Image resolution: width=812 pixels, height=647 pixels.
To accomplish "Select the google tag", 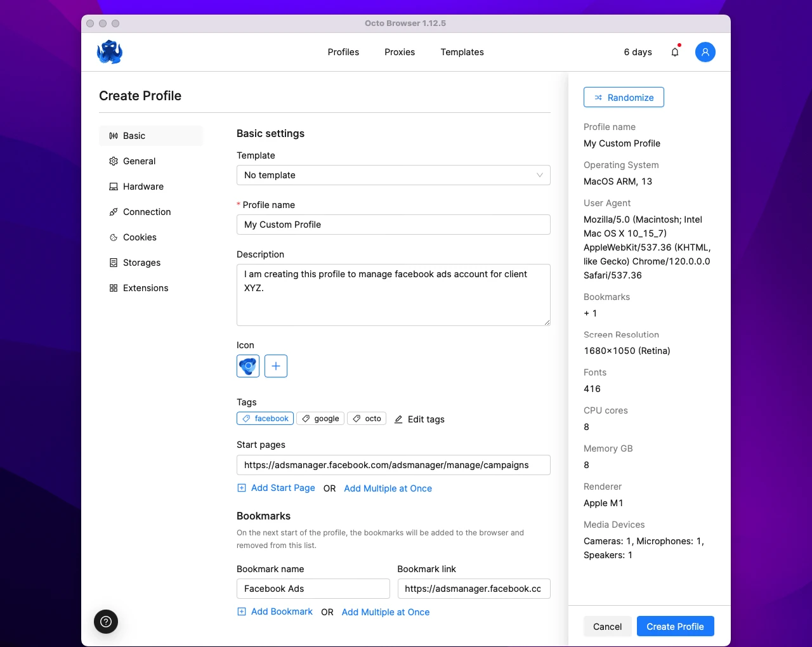I will pos(320,418).
